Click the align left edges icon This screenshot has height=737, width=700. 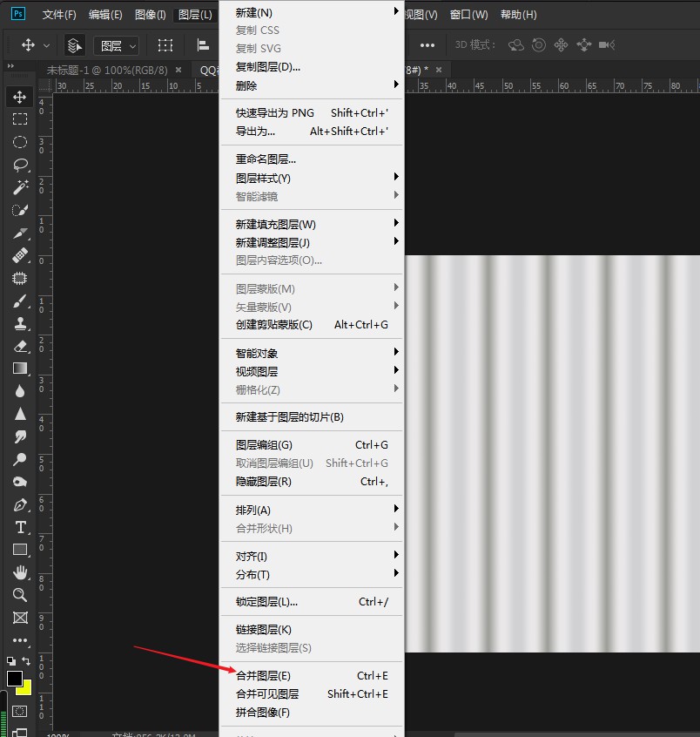tap(203, 45)
